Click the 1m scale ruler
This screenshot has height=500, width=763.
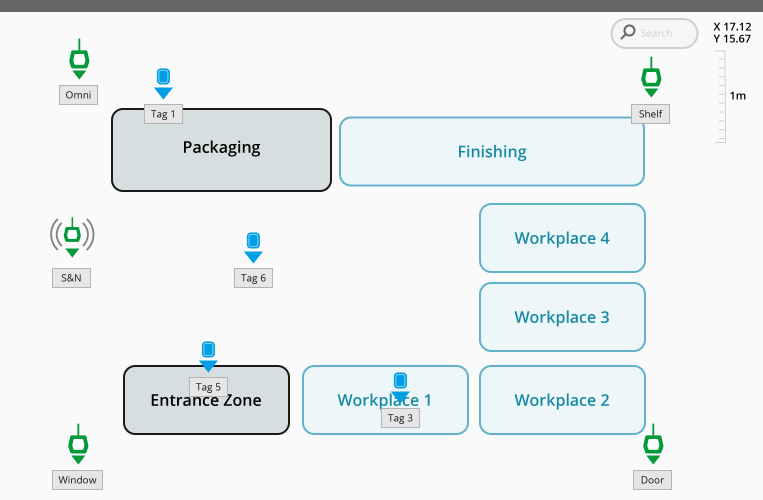(720, 97)
